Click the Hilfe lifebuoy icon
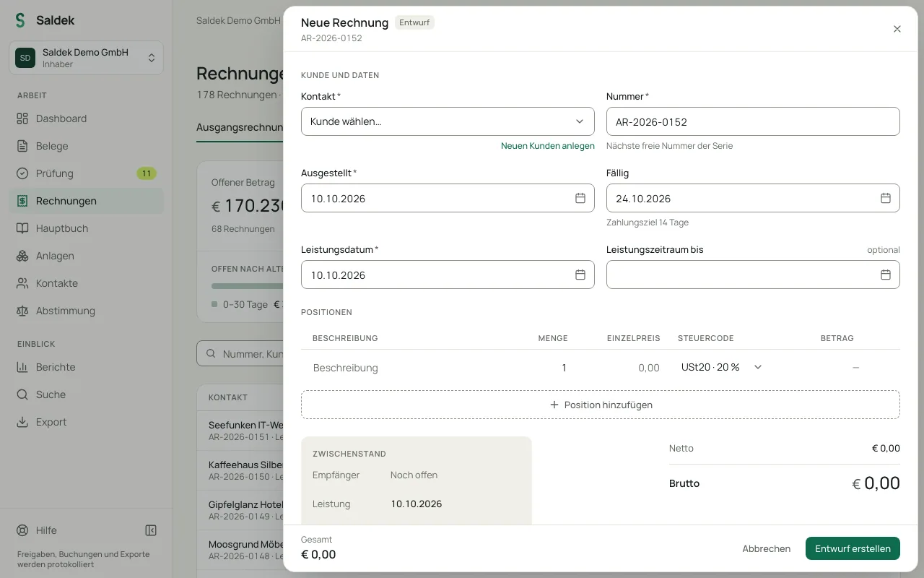Image resolution: width=924 pixels, height=578 pixels. (x=22, y=530)
